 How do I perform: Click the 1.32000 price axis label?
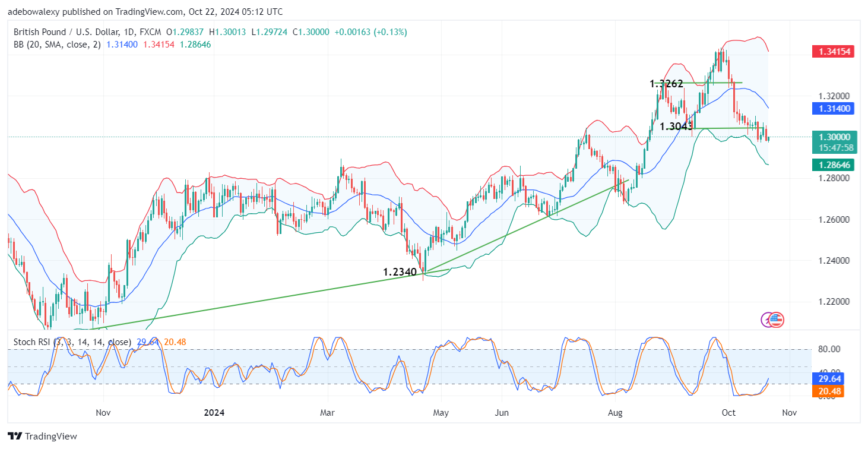click(x=834, y=96)
